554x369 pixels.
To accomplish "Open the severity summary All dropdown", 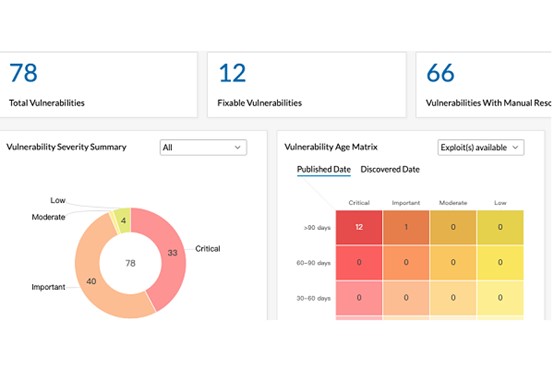I will (203, 147).
